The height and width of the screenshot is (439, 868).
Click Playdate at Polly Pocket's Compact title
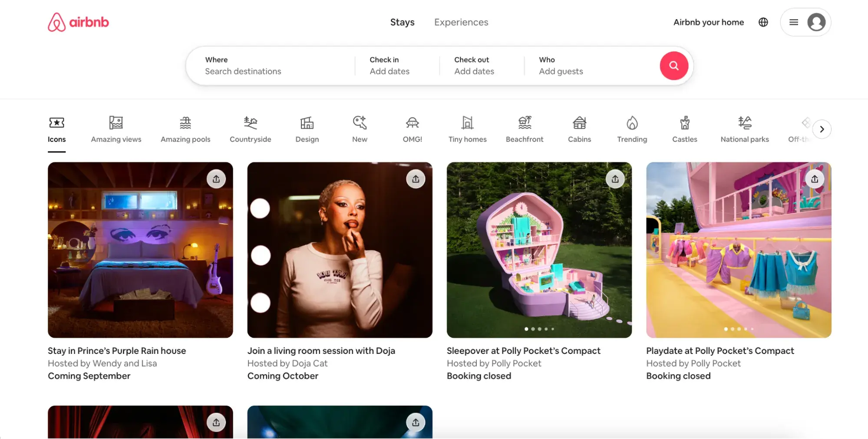pyautogui.click(x=720, y=351)
